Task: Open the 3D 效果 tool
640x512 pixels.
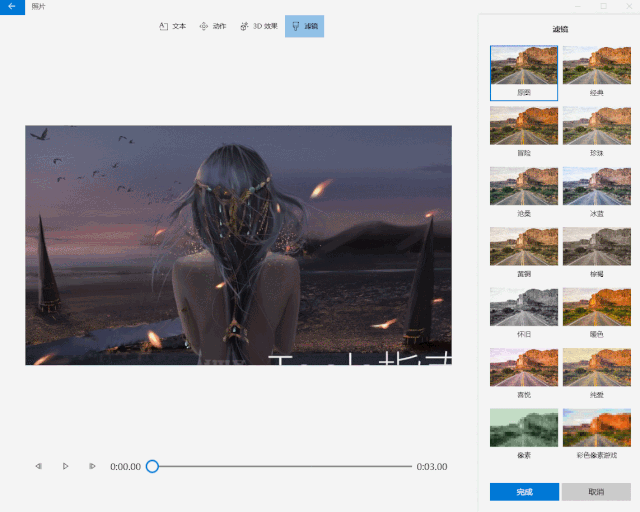Action: click(259, 26)
